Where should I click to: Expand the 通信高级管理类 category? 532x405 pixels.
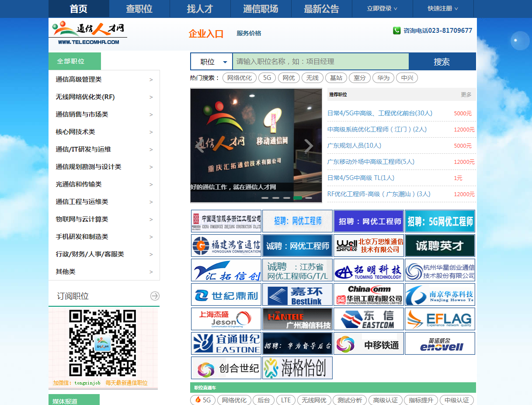pos(104,79)
